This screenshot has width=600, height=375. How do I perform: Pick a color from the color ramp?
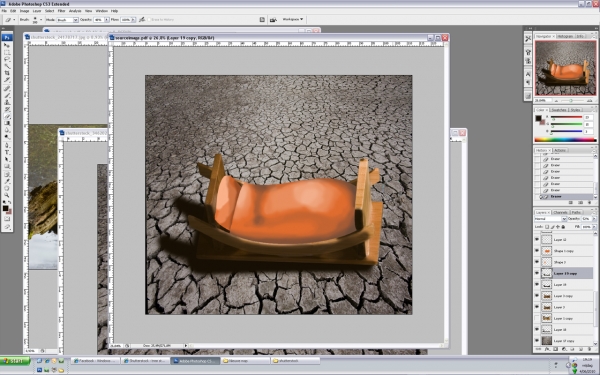point(565,140)
